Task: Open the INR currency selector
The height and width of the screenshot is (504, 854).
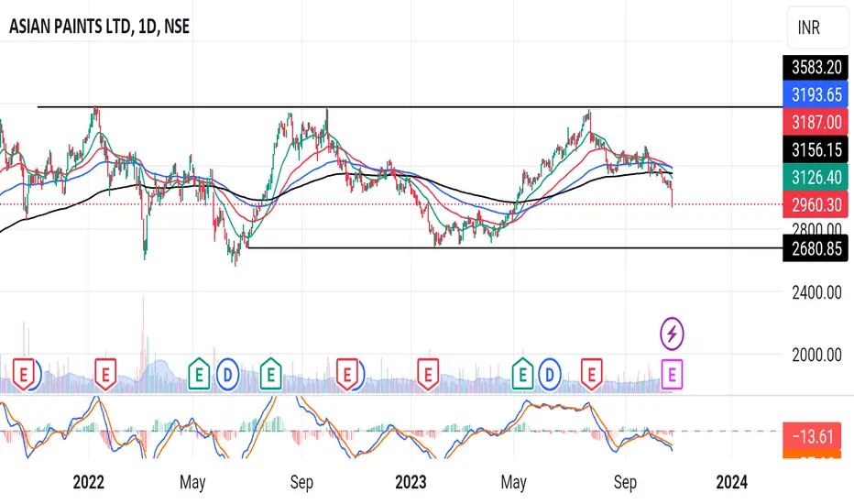Action: (x=817, y=27)
